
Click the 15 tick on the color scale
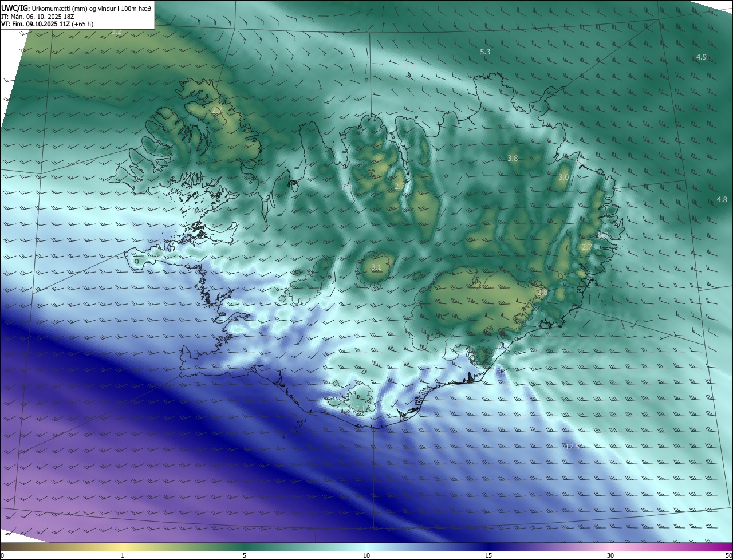[x=488, y=555]
